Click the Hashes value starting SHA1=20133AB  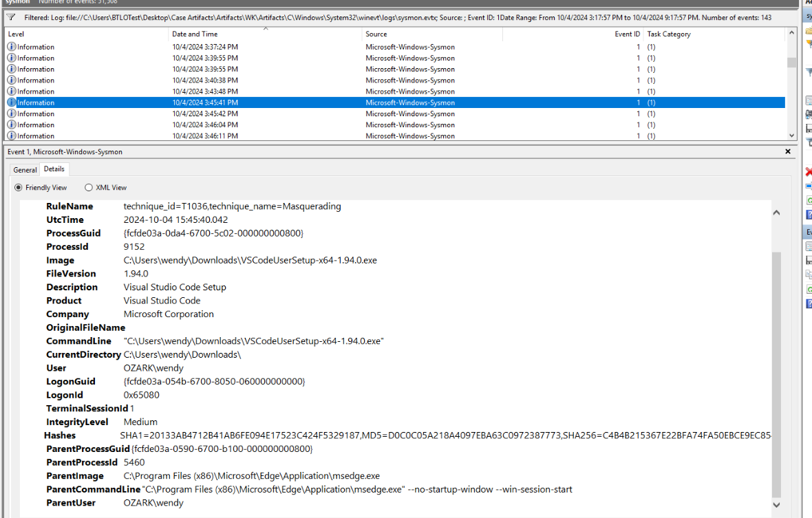pyautogui.click(x=445, y=435)
